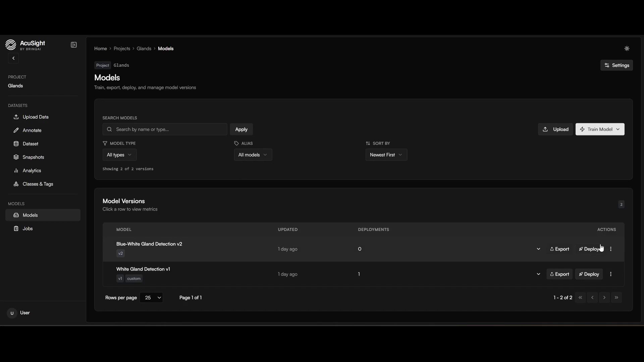Open Upload Data in sidebar
644x362 pixels.
[43, 117]
